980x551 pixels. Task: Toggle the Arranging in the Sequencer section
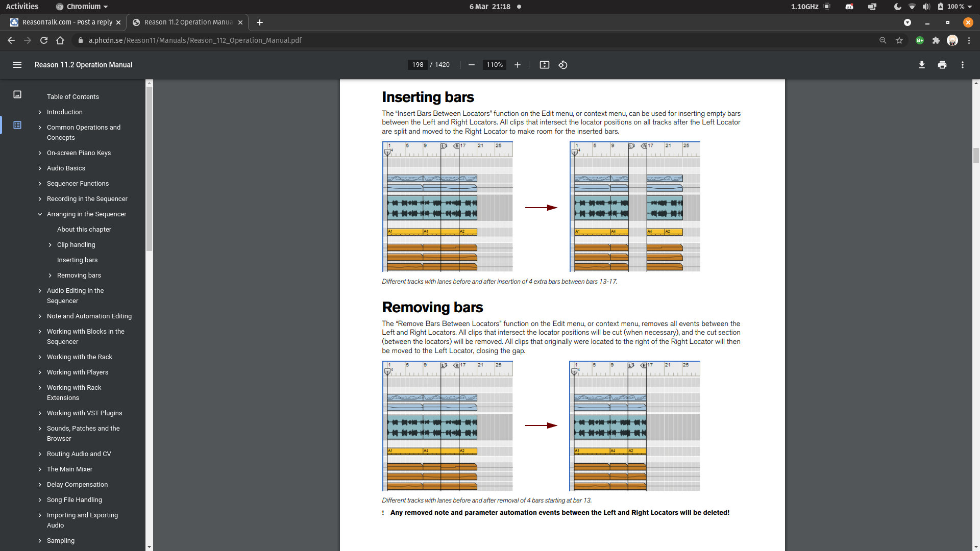click(40, 214)
